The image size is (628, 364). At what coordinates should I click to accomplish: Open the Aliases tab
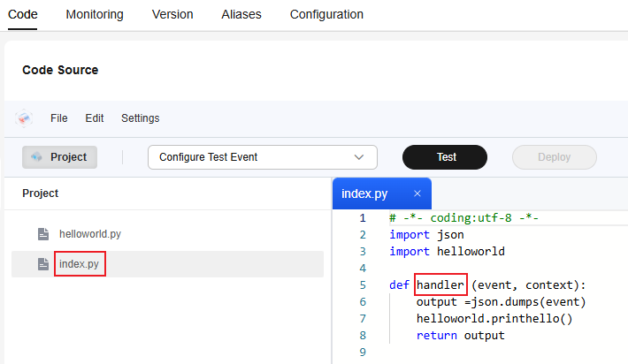point(241,14)
